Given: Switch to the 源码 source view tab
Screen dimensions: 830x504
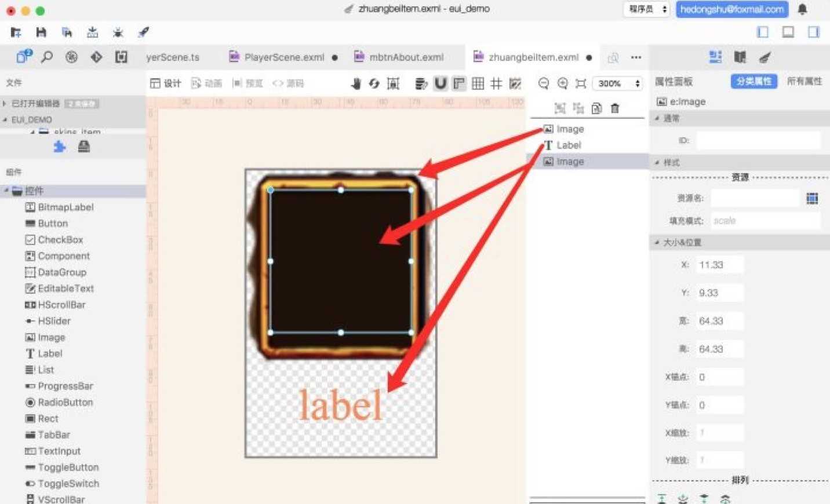Looking at the screenshot, I should click(x=288, y=83).
